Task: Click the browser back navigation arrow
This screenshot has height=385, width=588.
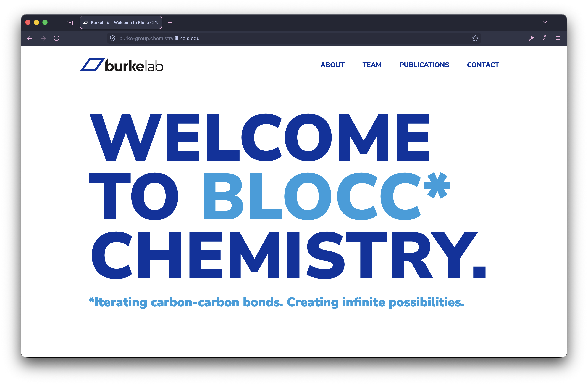Action: pos(30,38)
